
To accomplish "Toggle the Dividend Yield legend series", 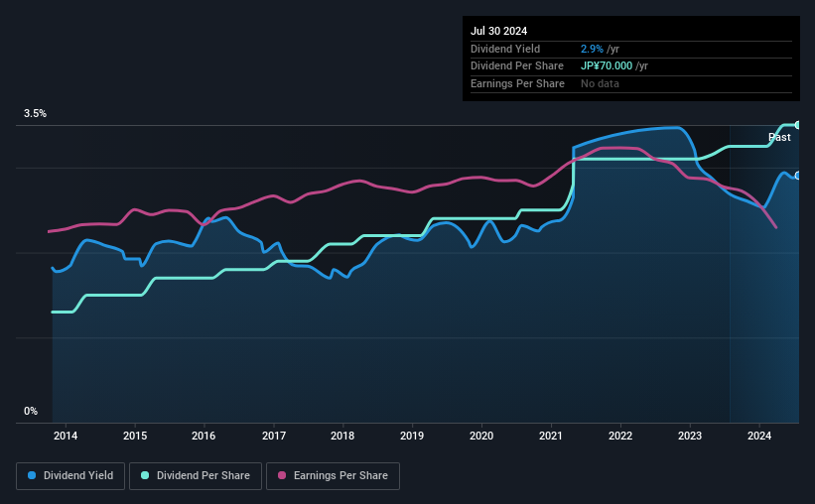I will [70, 476].
